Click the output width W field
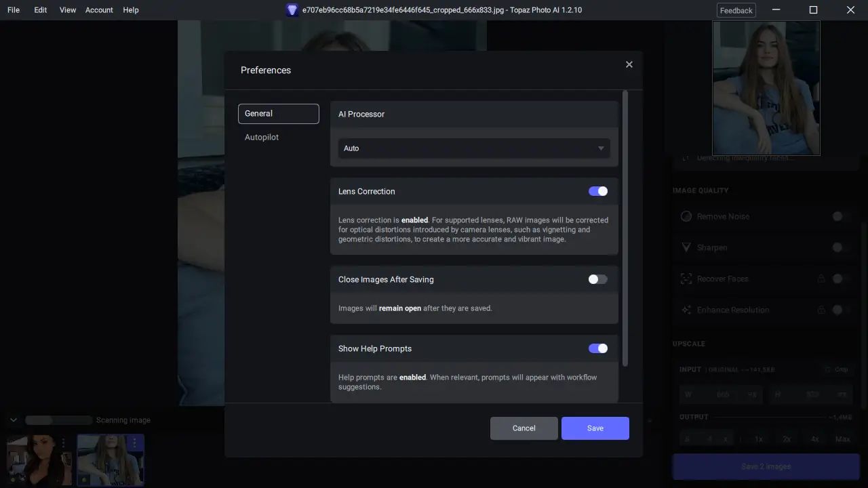This screenshot has width=868, height=488. pyautogui.click(x=721, y=394)
